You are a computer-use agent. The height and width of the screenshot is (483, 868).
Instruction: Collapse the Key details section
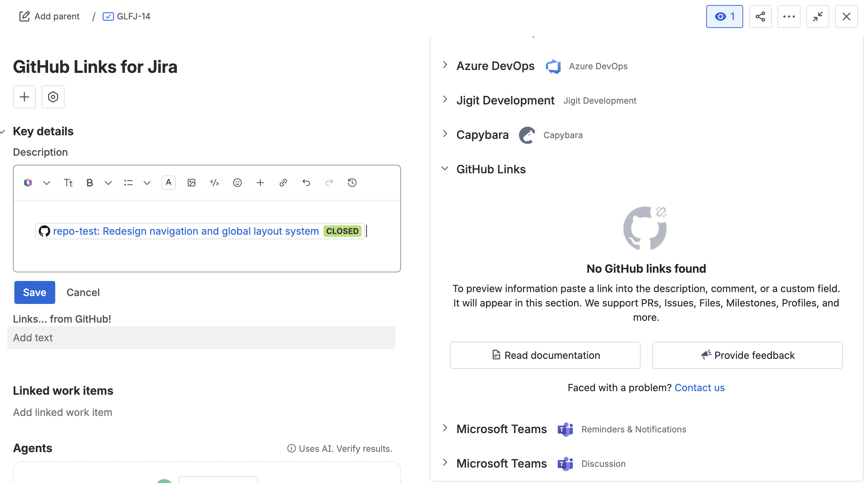(3, 132)
